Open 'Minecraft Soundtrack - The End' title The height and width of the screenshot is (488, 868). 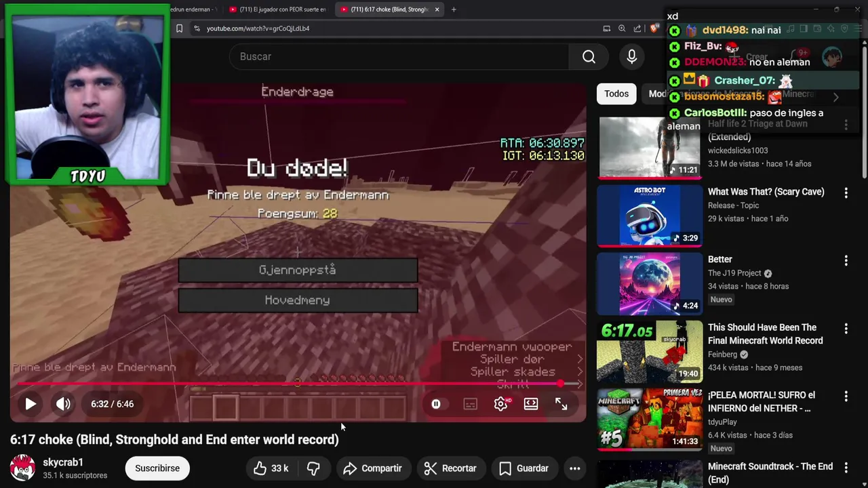(x=770, y=473)
